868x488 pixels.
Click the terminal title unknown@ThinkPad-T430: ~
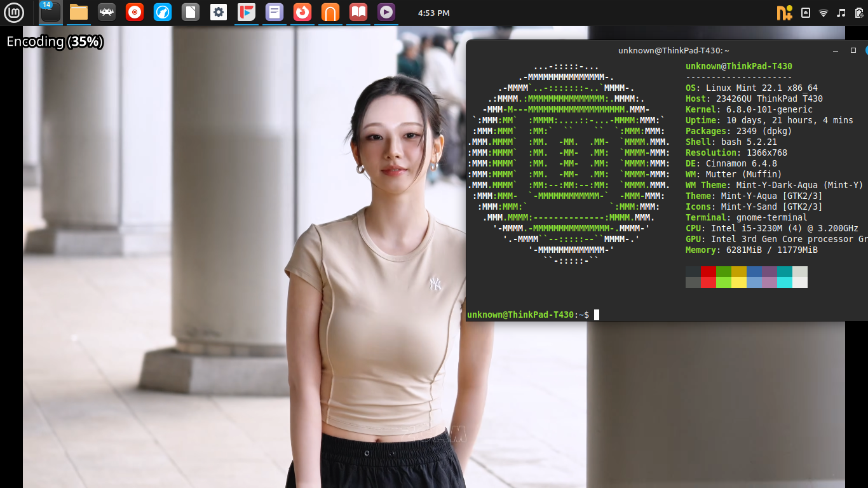click(x=674, y=51)
